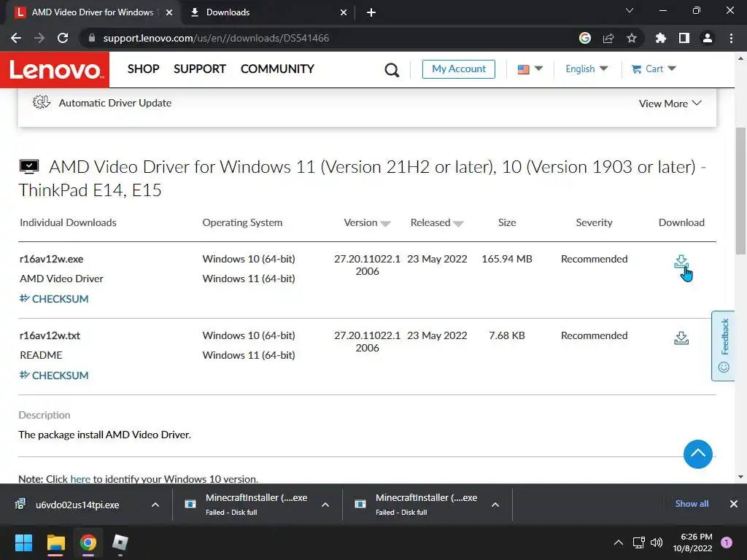Screen dimensions: 747x560
Task: View CHECKSUM for r16av12w.exe
Action: click(54, 298)
